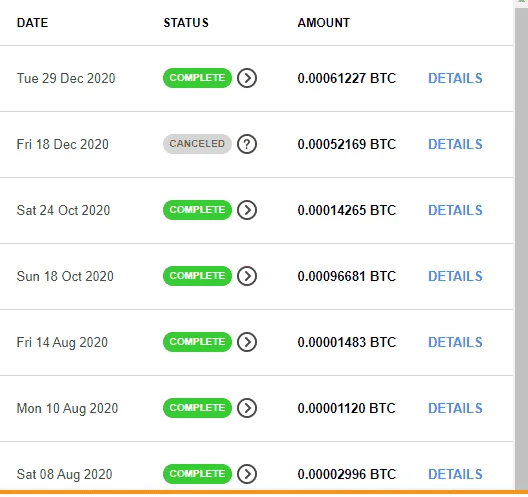View DETAILS of 0.00014265 BTC transaction
Image resolution: width=528 pixels, height=497 pixels.
click(x=455, y=210)
